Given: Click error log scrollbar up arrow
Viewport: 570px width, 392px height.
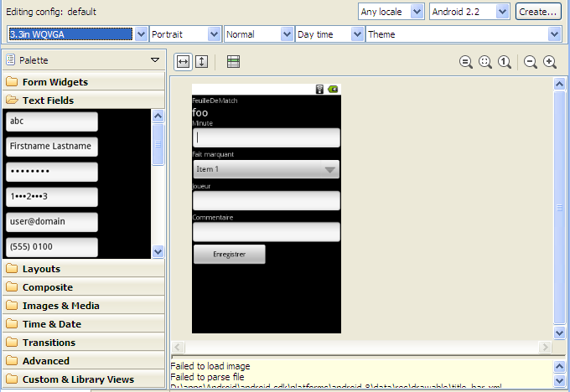Looking at the screenshot, I should click(x=559, y=366).
